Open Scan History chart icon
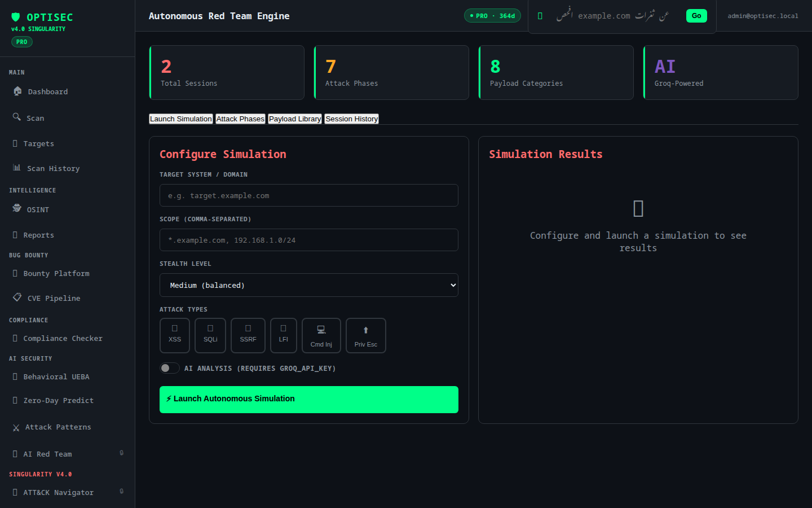 (x=17, y=168)
